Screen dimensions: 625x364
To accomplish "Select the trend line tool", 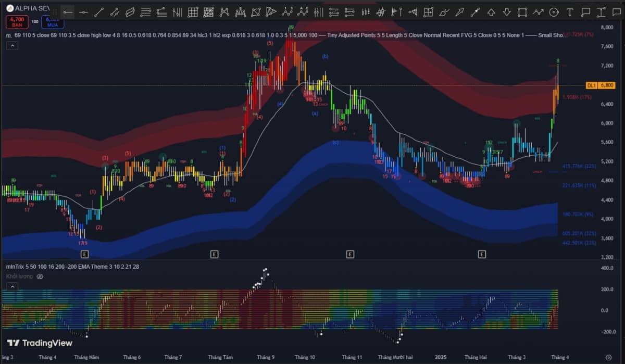I will [x=99, y=12].
